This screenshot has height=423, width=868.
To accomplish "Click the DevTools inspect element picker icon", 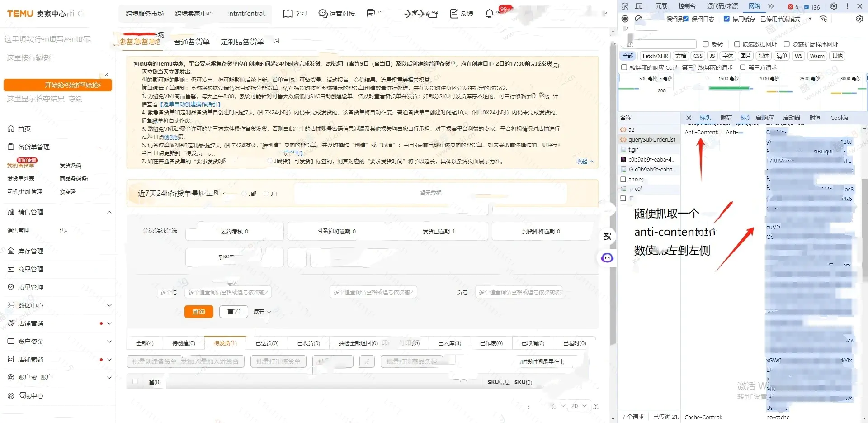I will tap(625, 6).
